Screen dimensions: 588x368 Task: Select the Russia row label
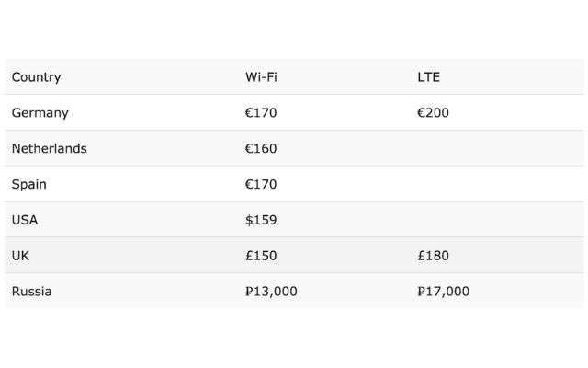coord(31,292)
